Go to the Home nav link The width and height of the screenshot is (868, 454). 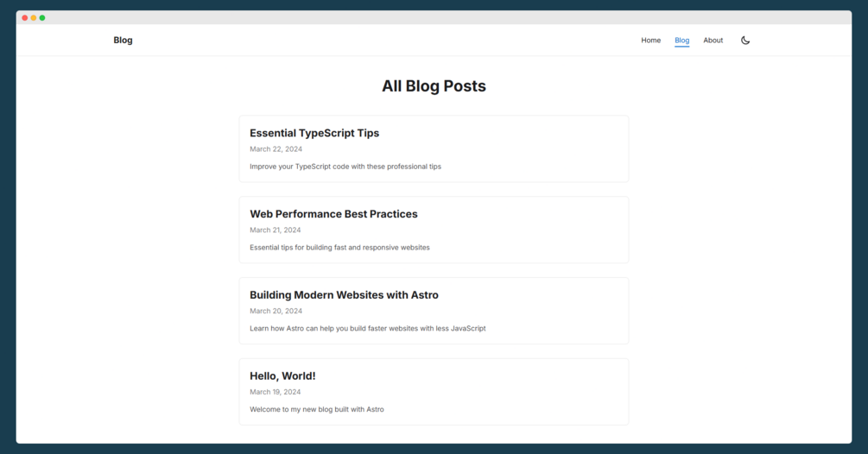pos(650,41)
